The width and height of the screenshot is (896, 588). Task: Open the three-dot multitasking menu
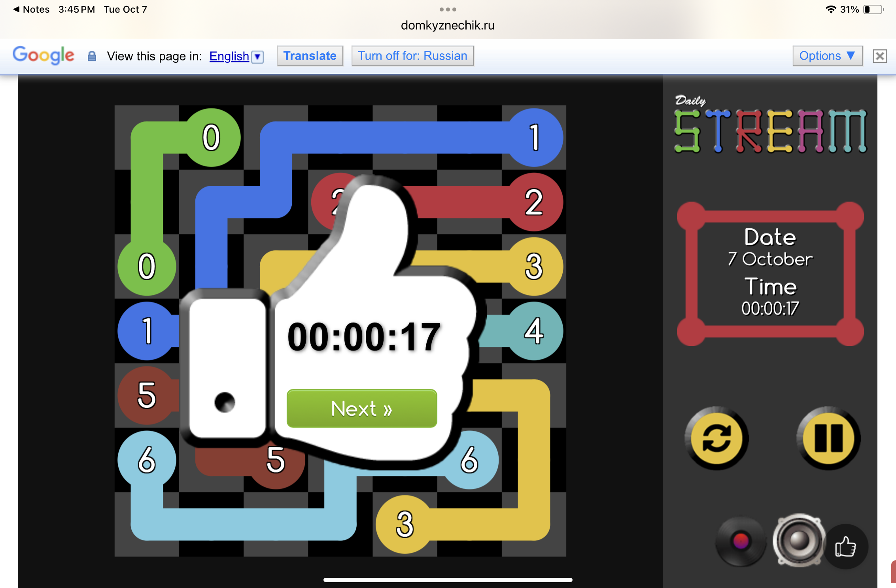coord(448,9)
